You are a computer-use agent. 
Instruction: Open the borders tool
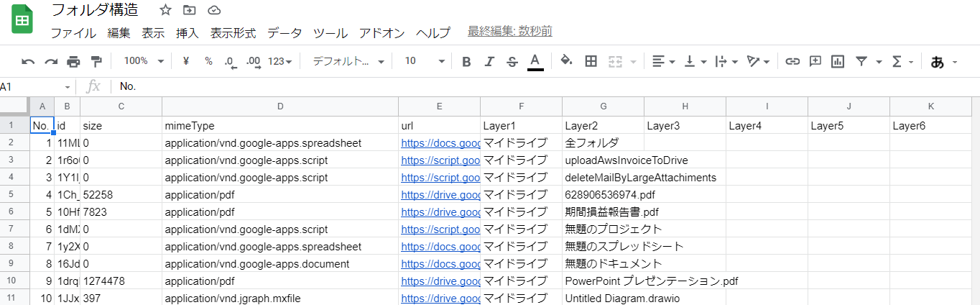coord(591,61)
